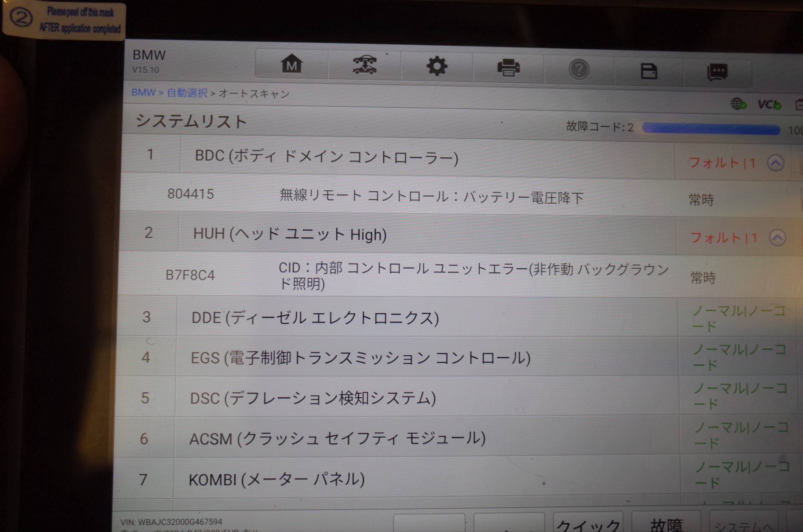
Task: Tap the KOMBI ノーマル|ノーコード status
Action: (742, 474)
